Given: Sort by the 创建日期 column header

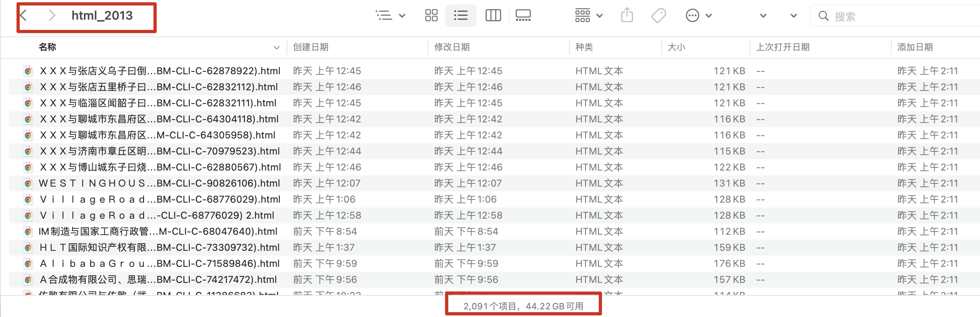Looking at the screenshot, I should click(x=311, y=47).
